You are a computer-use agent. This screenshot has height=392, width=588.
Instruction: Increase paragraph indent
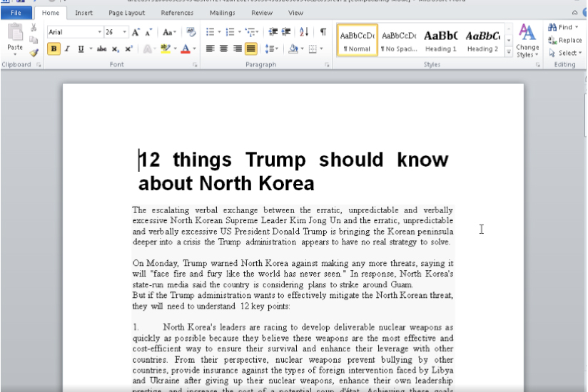point(286,32)
